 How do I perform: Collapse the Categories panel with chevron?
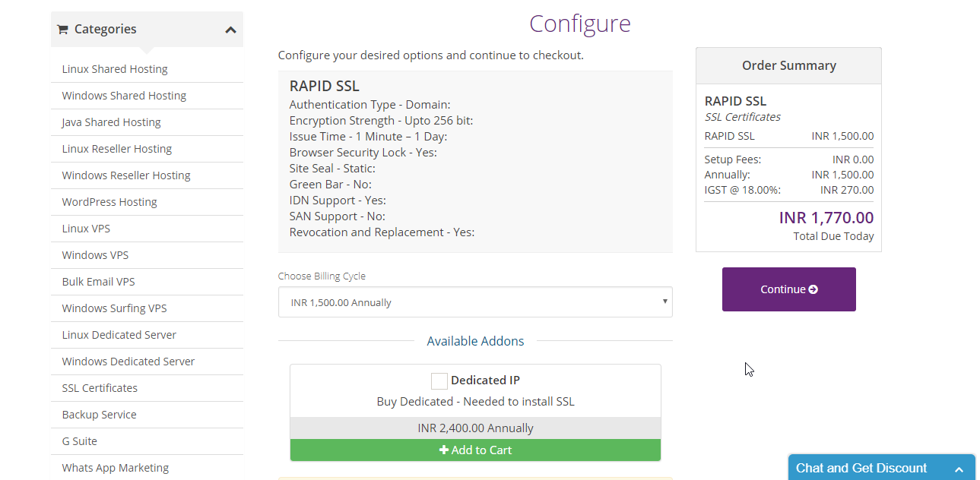tap(230, 30)
